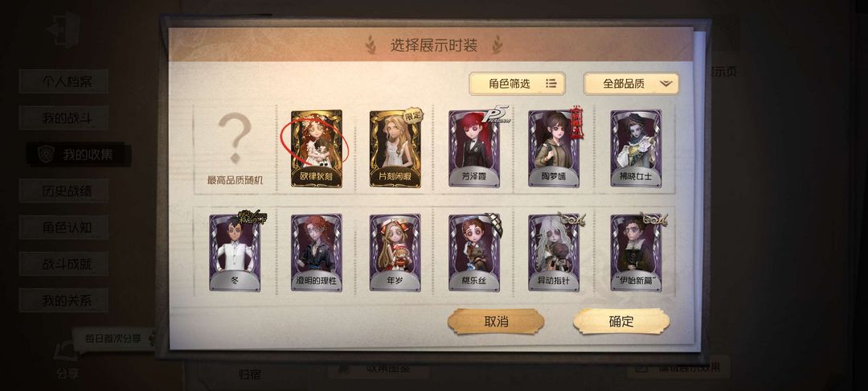Click the 取消 cancel button

coord(496,321)
